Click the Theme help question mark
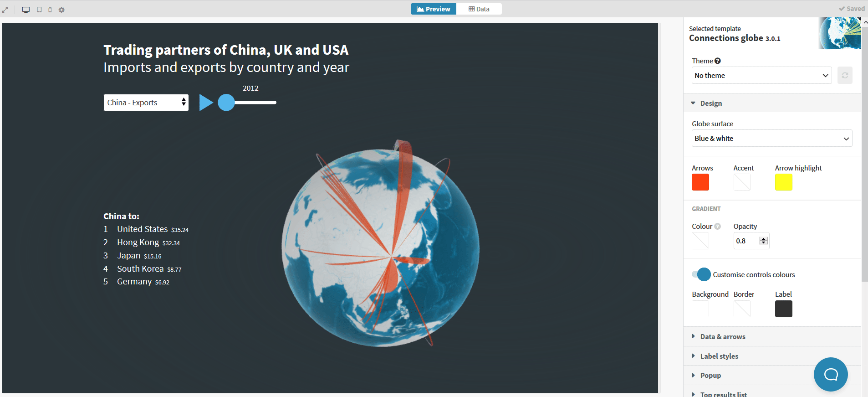This screenshot has width=868, height=397. click(718, 61)
